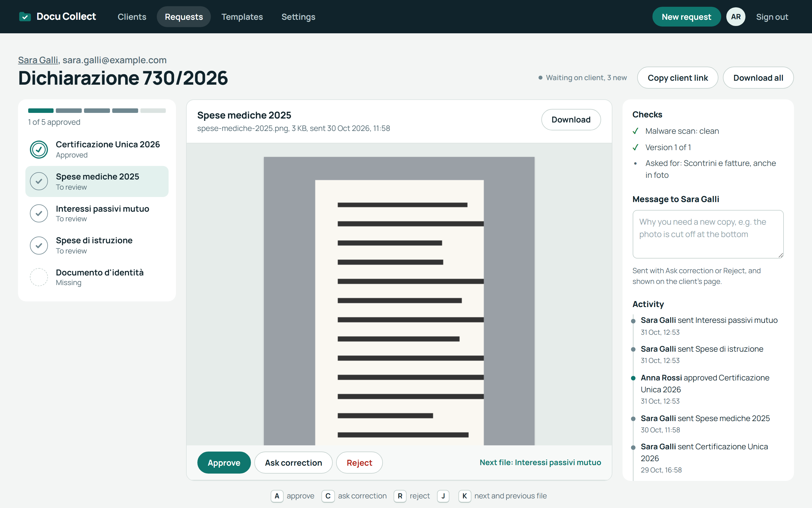
Task: Select Documento d'identità in the file list
Action: pyautogui.click(x=97, y=277)
